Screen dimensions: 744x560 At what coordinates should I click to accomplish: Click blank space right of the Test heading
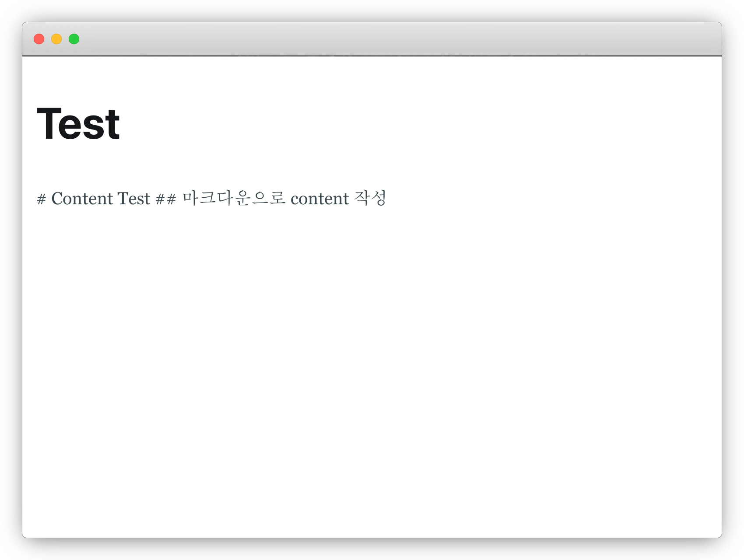point(416,124)
